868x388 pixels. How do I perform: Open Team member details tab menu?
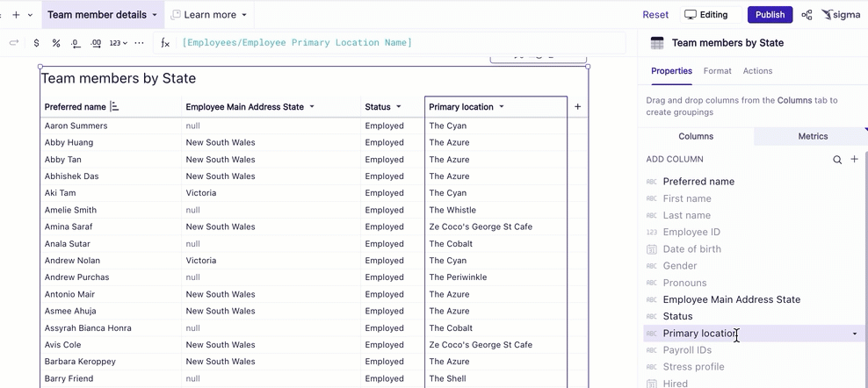pyautogui.click(x=155, y=15)
